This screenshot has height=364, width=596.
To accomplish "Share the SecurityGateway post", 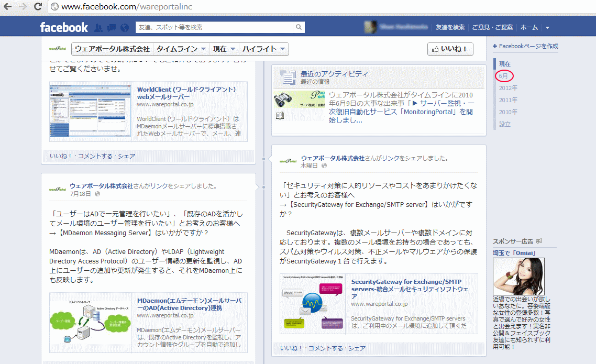I will pyautogui.click(x=357, y=348).
